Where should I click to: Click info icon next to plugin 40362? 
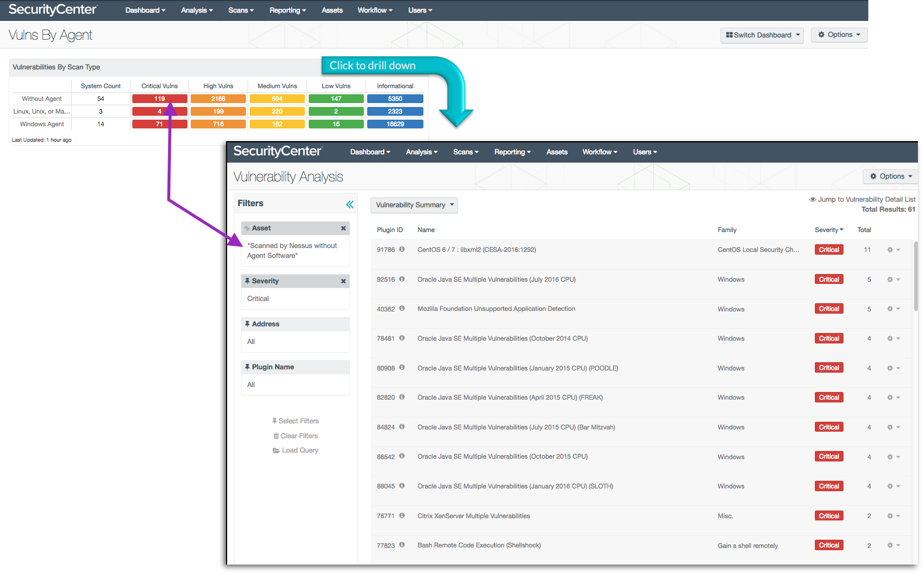[x=402, y=308]
